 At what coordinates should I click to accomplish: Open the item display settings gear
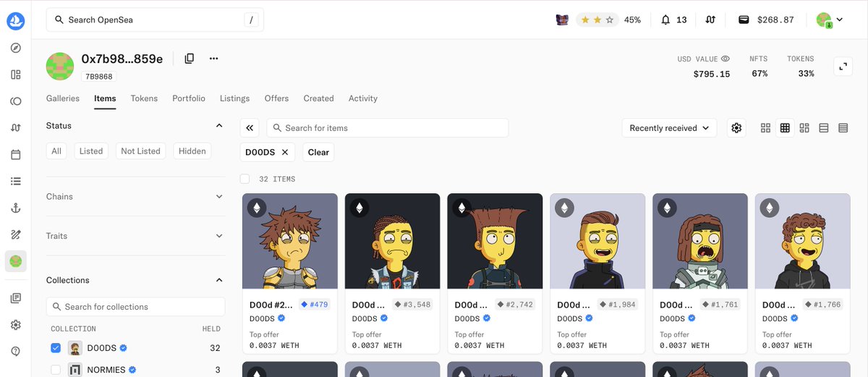click(736, 128)
